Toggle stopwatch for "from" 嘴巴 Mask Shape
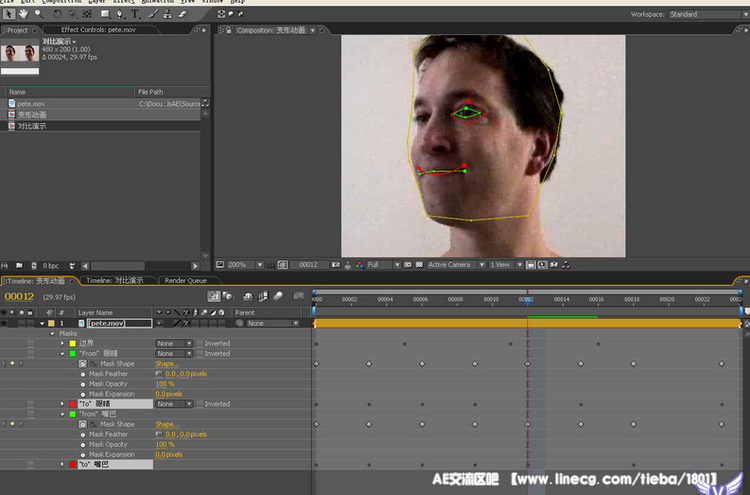 pos(83,424)
